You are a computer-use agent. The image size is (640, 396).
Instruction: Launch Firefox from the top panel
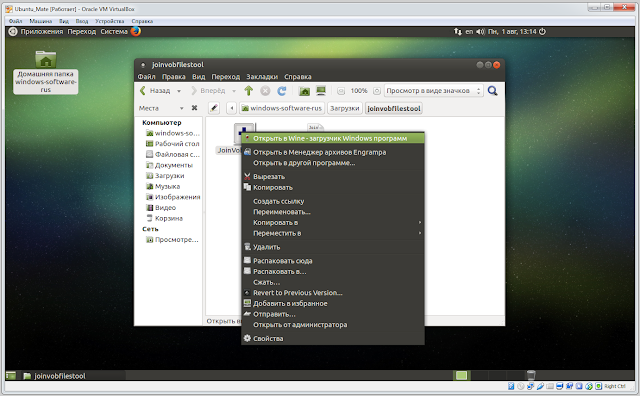136,31
